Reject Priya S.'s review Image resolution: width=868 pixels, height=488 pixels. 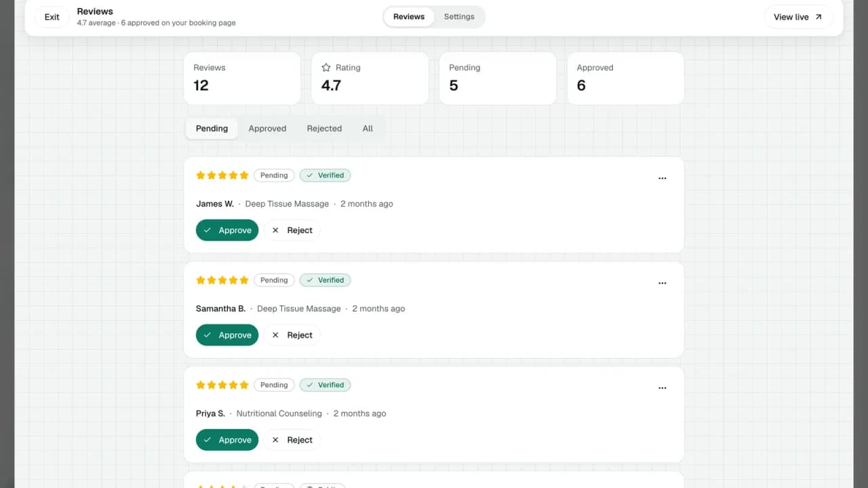292,440
